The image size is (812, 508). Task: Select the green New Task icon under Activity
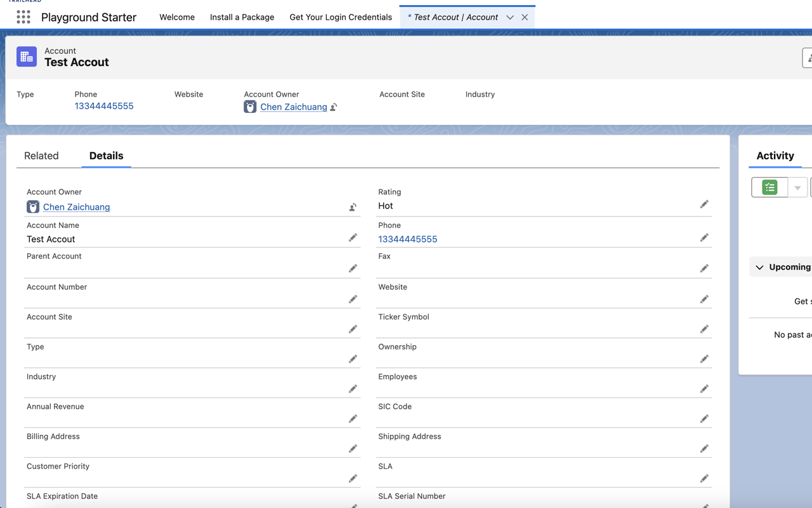coord(769,187)
